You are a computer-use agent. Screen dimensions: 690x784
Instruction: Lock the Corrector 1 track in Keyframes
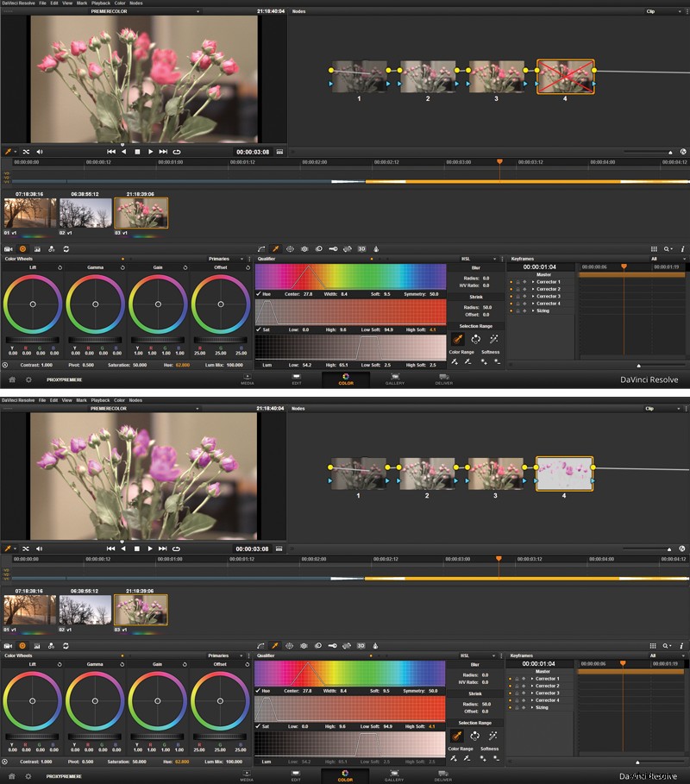pos(517,283)
